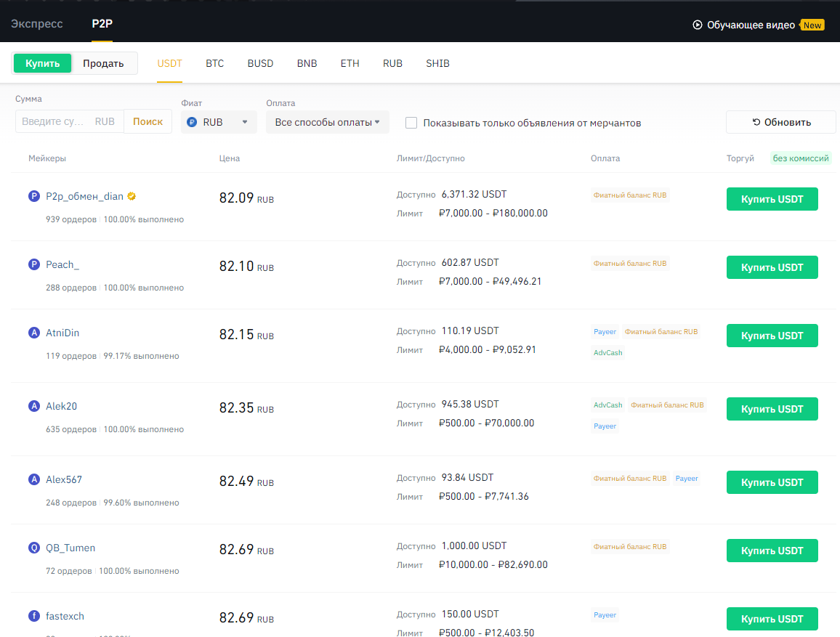
Task: Select the Купить toggle
Action: (43, 63)
